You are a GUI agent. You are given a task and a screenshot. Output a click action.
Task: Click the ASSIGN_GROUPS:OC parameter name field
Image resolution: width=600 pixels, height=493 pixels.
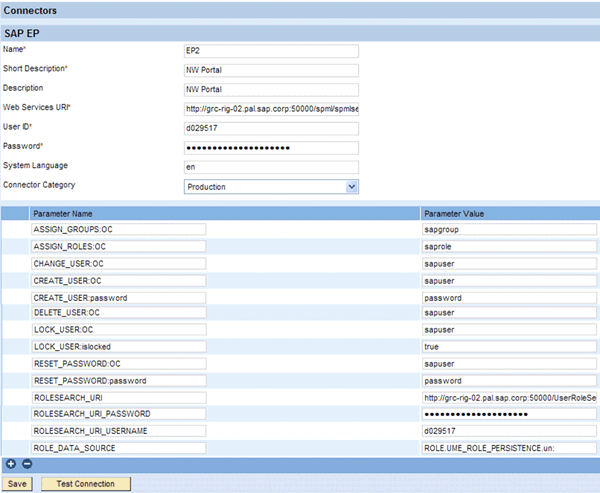[x=118, y=229]
